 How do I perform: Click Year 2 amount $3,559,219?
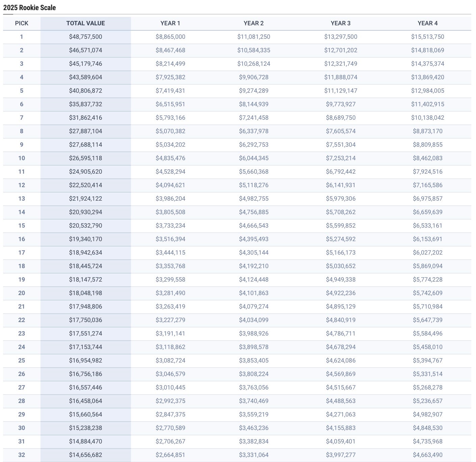tap(254, 414)
